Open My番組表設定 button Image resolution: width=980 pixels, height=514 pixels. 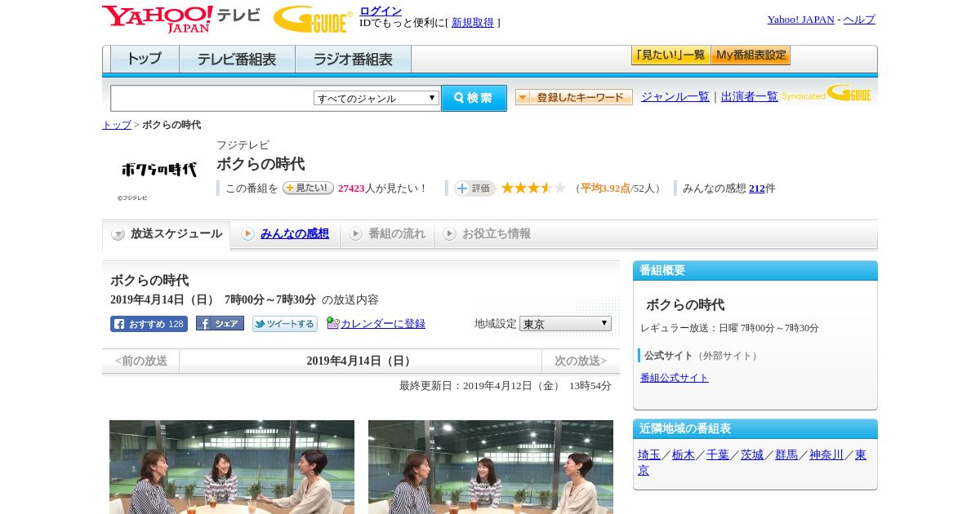[751, 55]
